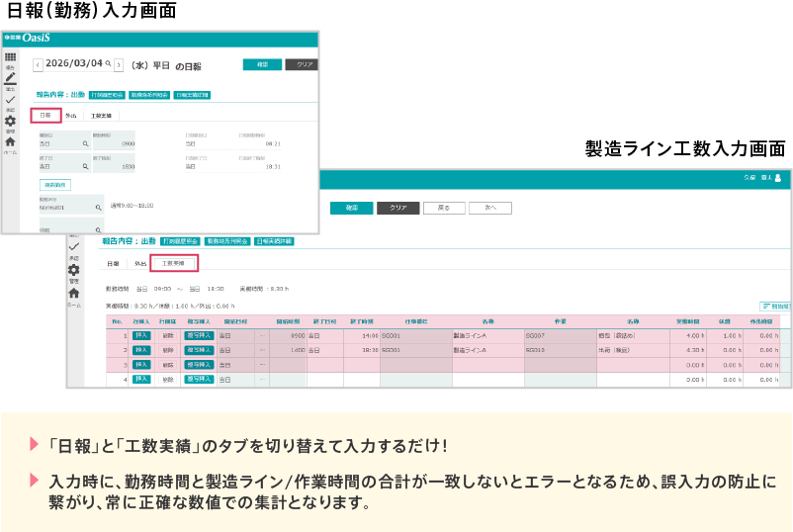Click the stamped time 08:21 value

(x=273, y=144)
